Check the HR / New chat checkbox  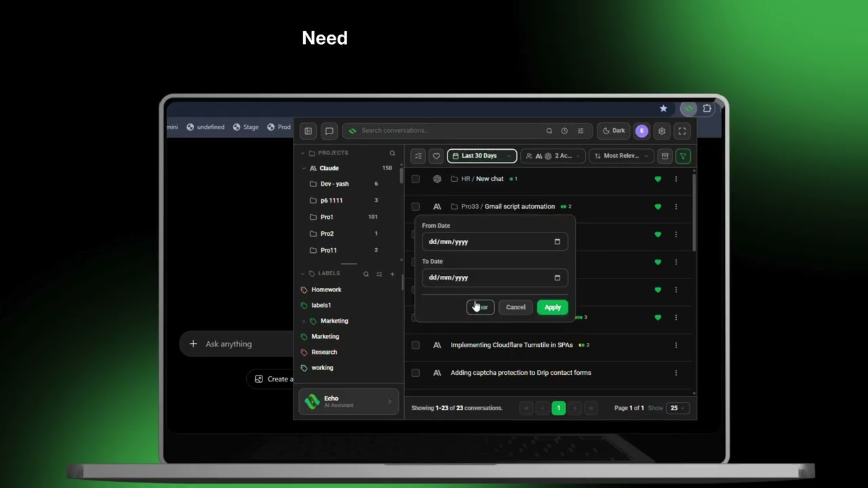(416, 179)
